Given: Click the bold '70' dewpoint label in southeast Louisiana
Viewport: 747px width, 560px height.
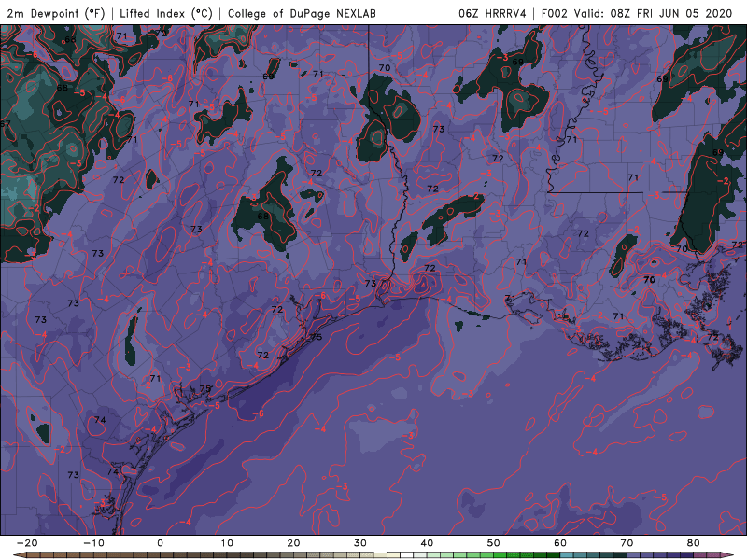Looking at the screenshot, I should point(649,280).
